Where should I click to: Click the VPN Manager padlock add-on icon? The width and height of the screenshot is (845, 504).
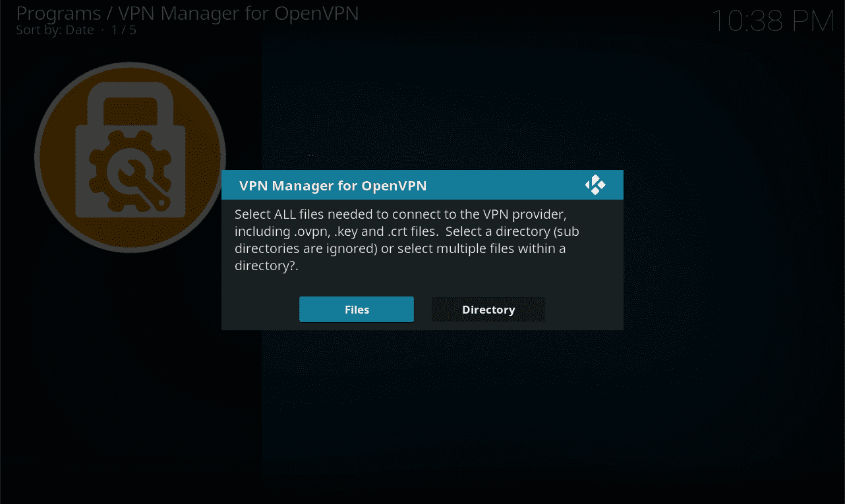click(130, 157)
